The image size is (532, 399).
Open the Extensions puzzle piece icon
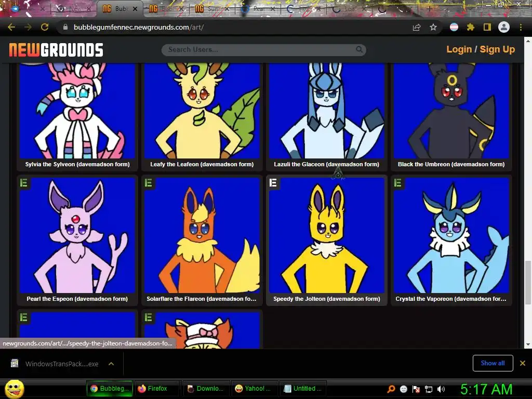[x=470, y=27]
